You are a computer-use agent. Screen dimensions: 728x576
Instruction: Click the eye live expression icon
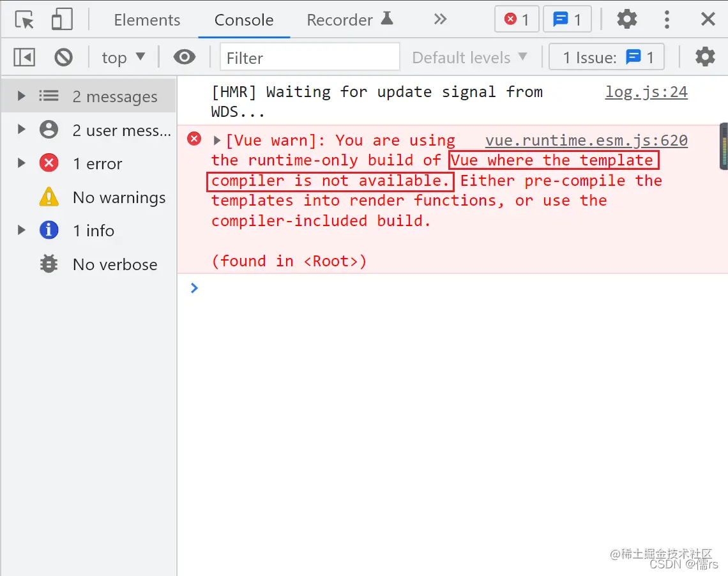(185, 57)
